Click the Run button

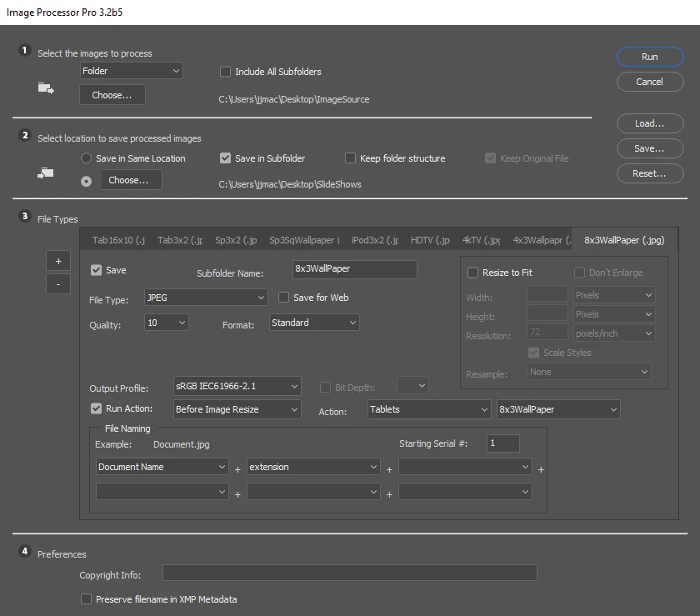tap(650, 57)
